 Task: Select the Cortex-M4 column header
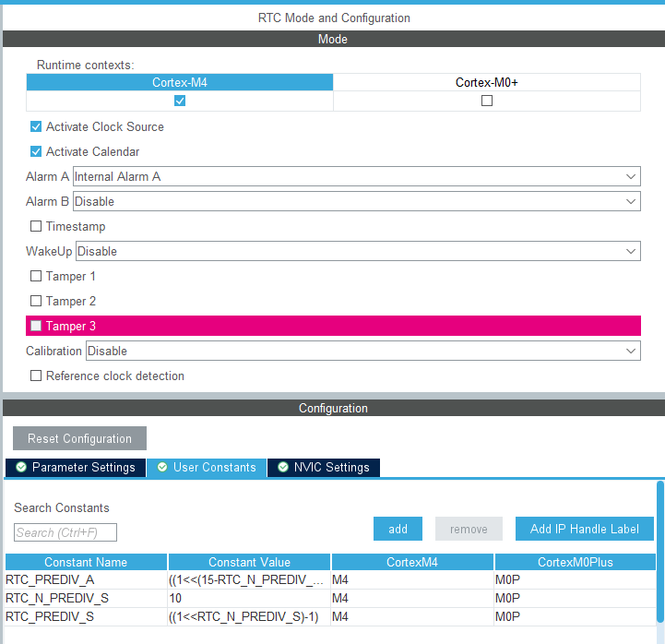180,82
